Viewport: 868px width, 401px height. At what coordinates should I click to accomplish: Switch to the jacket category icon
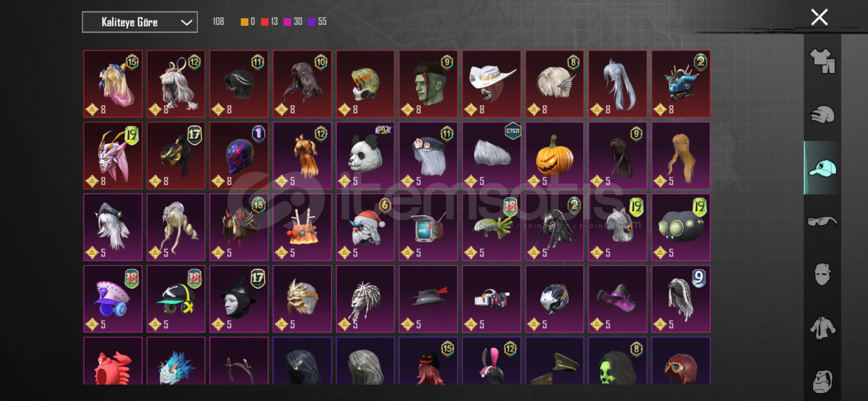822,328
